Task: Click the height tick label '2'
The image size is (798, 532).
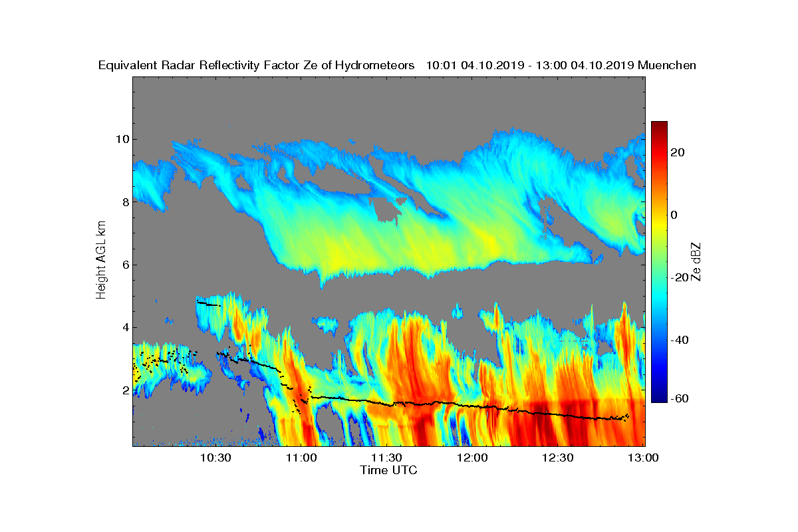Action: (x=124, y=390)
